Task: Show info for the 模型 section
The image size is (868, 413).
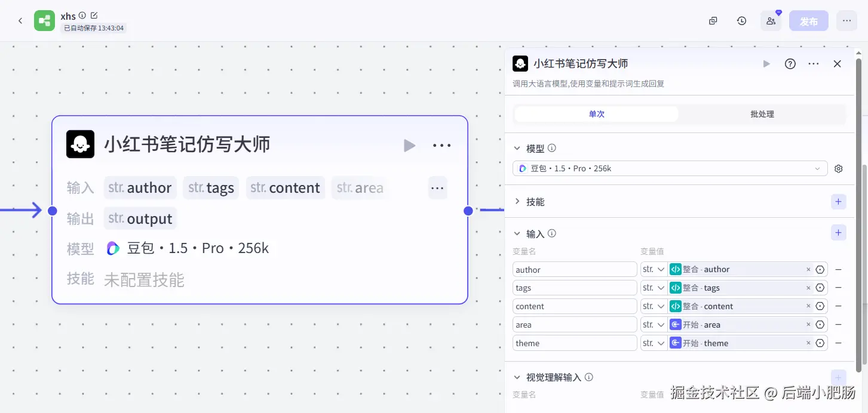Action: click(552, 148)
